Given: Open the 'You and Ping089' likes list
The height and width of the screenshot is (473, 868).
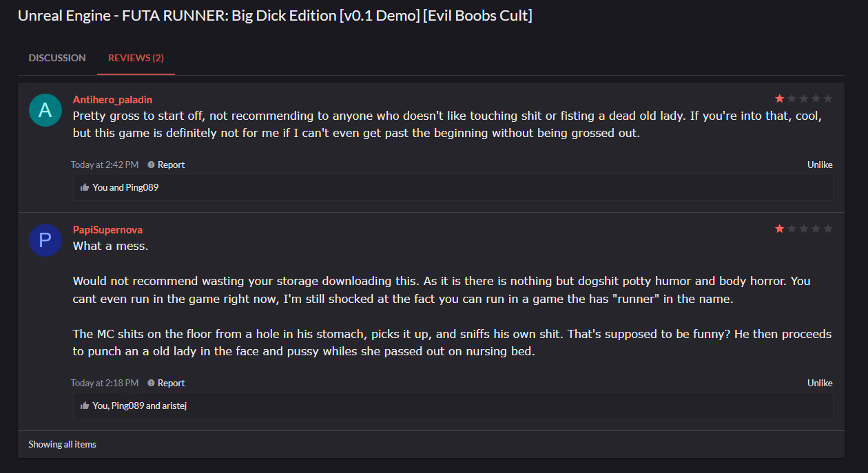Looking at the screenshot, I should coord(125,187).
